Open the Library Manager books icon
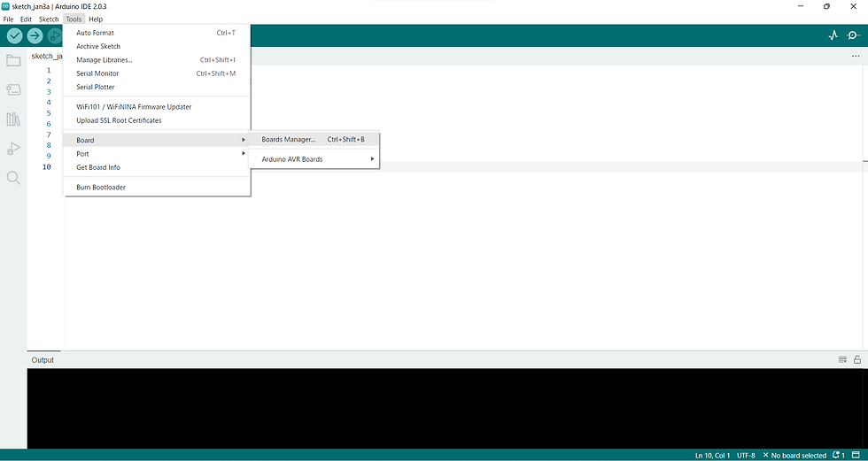Viewport: 868px width, 461px height. point(13,119)
